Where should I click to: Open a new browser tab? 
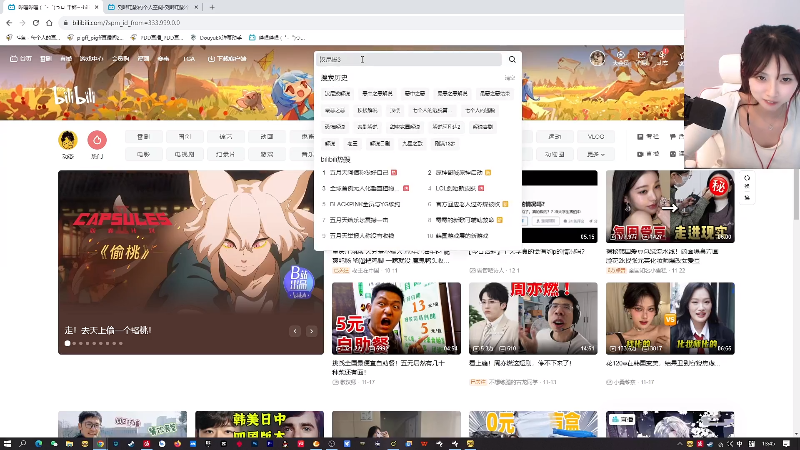click(212, 7)
